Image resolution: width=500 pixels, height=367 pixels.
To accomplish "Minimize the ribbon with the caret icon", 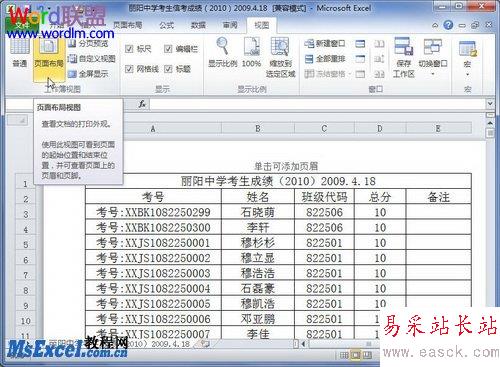I will [435, 25].
